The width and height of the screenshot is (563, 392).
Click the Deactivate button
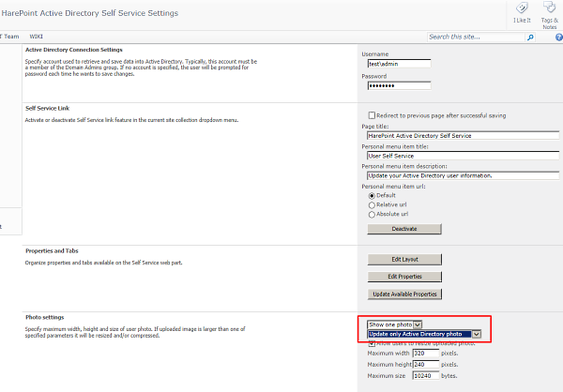click(403, 229)
